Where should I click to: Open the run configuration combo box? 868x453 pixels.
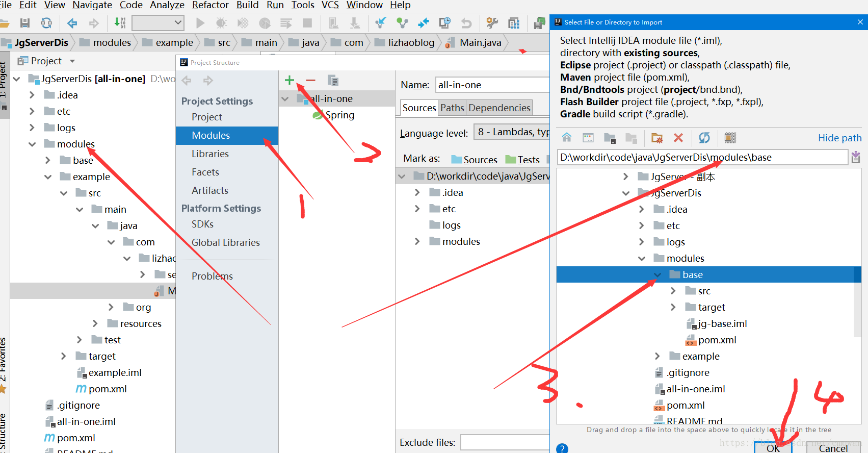pos(158,23)
